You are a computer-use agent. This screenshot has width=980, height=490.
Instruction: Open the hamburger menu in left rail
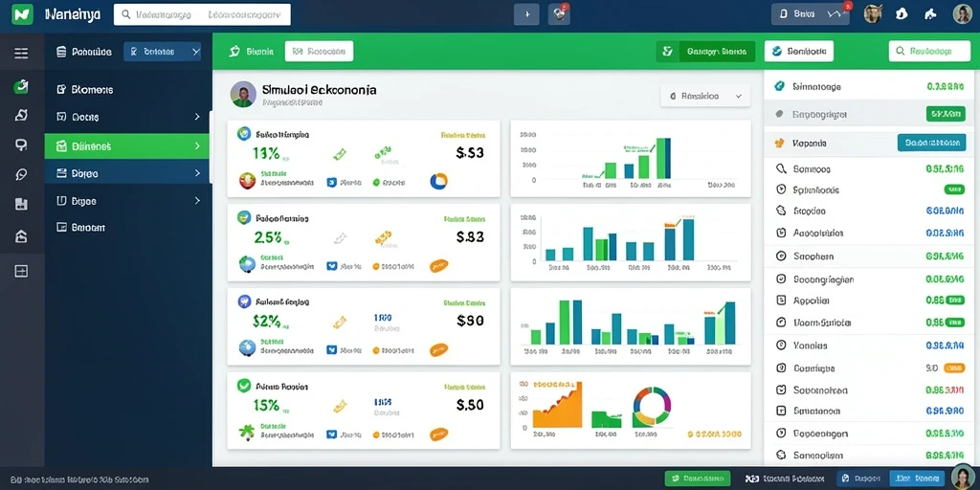click(x=21, y=54)
